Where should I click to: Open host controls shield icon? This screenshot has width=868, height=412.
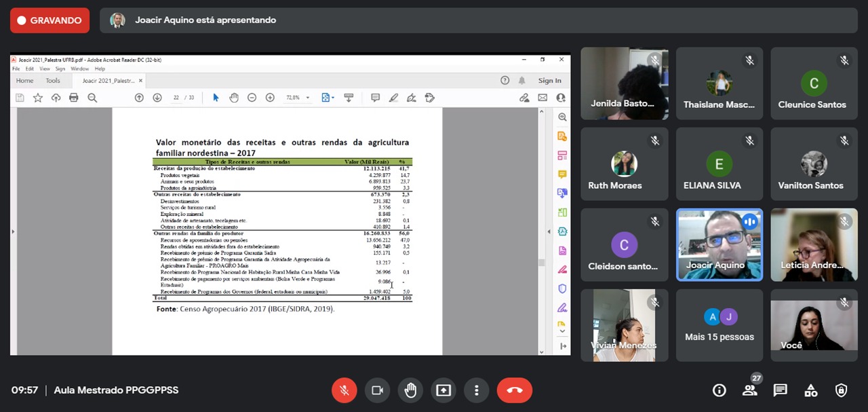841,390
